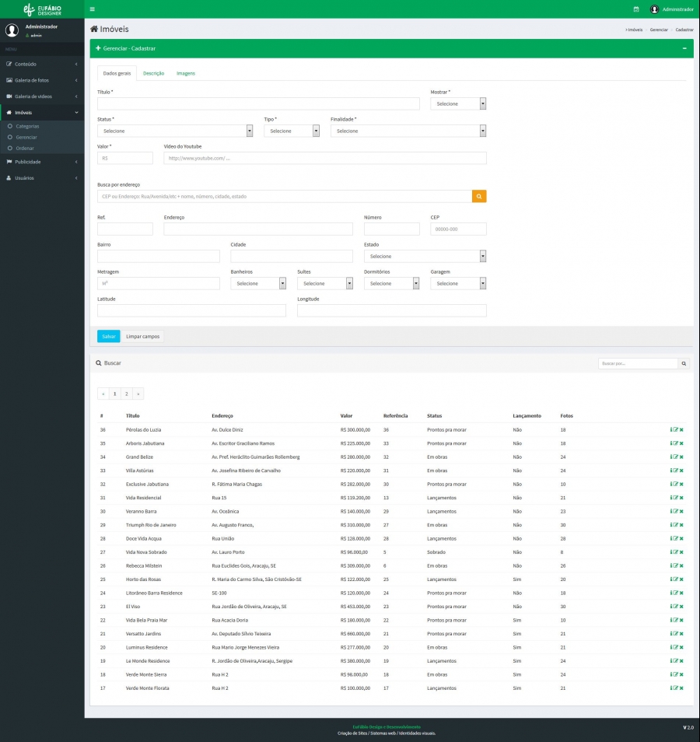Show info for the Vida Nova Sobrado row
700x742 pixels.
coord(671,551)
